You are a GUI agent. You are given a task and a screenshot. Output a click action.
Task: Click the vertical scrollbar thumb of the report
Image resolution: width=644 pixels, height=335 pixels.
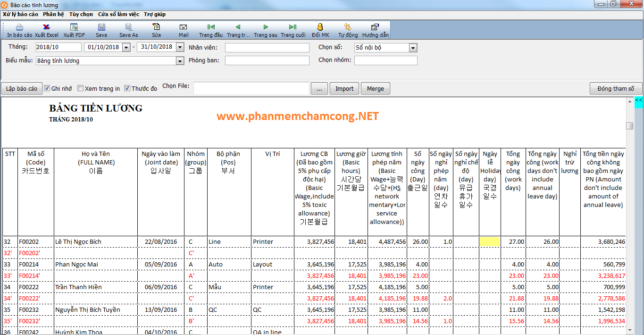coord(630,126)
